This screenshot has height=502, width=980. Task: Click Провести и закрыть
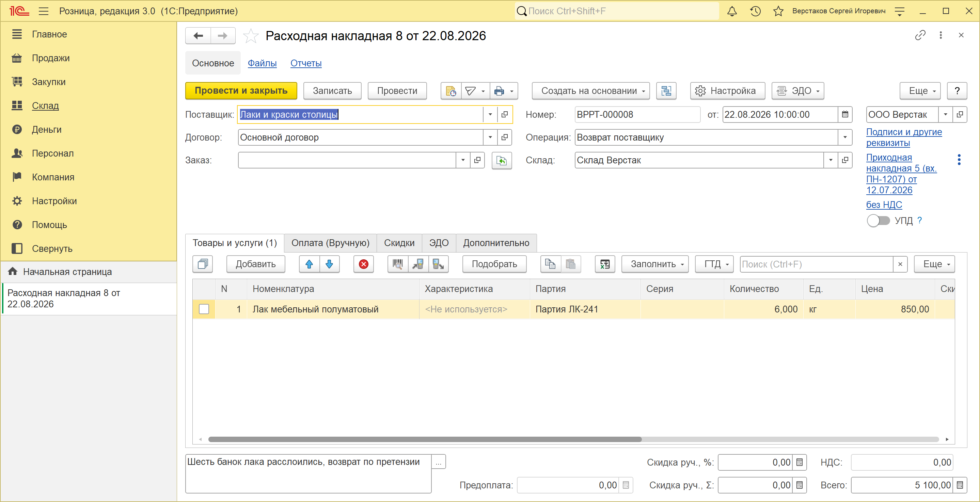coord(241,91)
